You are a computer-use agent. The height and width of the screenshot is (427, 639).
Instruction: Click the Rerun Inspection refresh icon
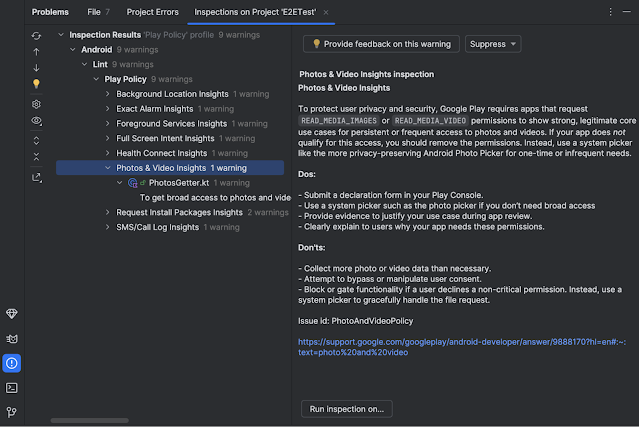click(x=37, y=35)
